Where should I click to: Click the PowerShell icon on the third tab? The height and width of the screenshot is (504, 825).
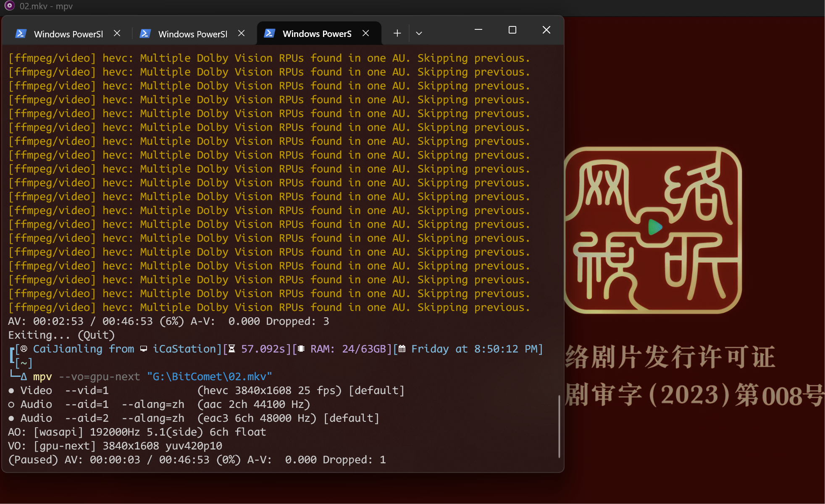(270, 33)
